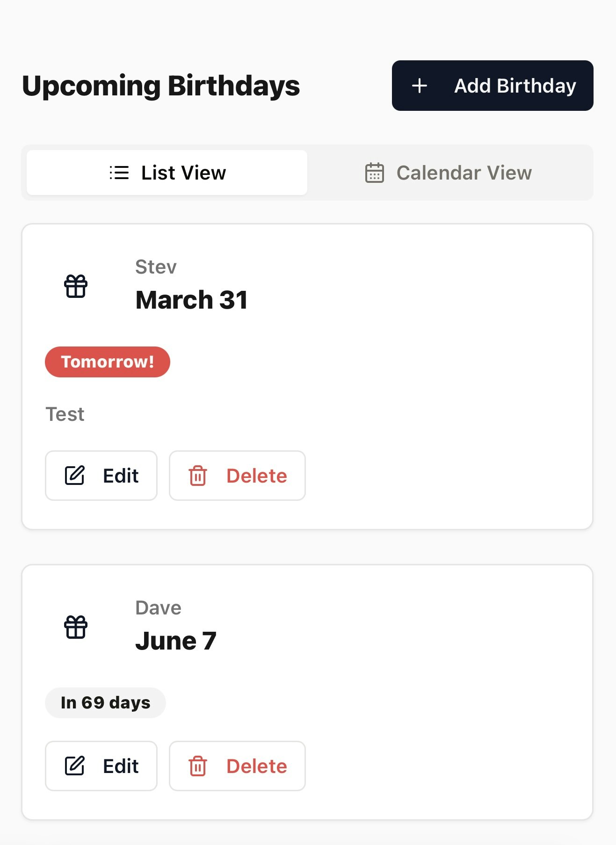Click the list icon in List View tab
The image size is (616, 845).
point(119,173)
